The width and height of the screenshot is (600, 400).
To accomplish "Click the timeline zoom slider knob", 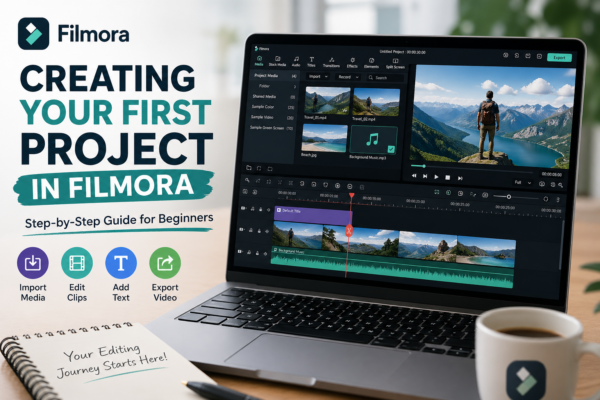I will (509, 197).
